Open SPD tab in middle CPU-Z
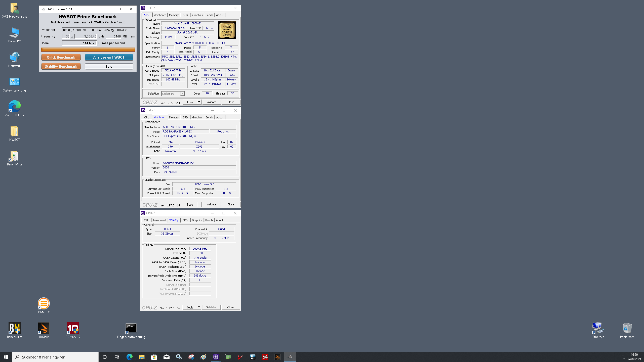Viewport: 644px width, 362px height. click(x=185, y=117)
